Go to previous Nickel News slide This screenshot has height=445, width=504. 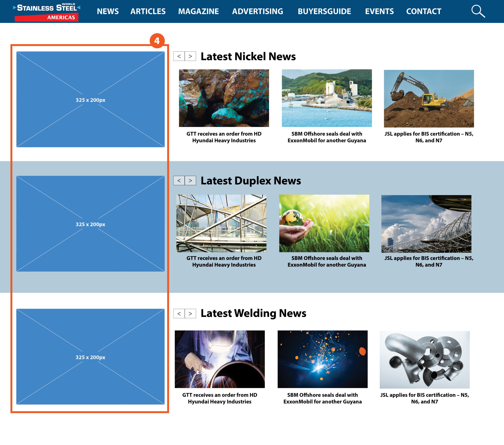tap(179, 56)
